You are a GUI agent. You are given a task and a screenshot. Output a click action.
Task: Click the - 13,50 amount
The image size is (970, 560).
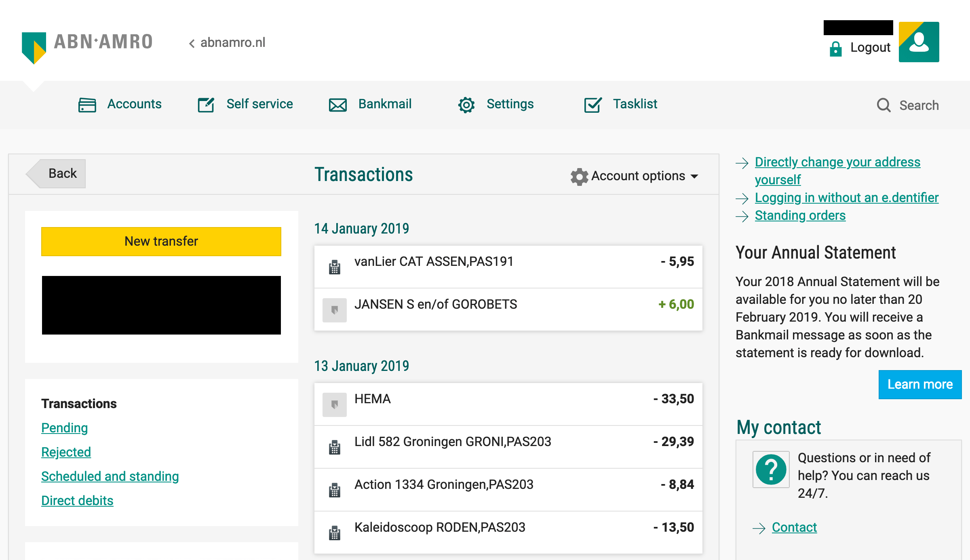coord(674,527)
